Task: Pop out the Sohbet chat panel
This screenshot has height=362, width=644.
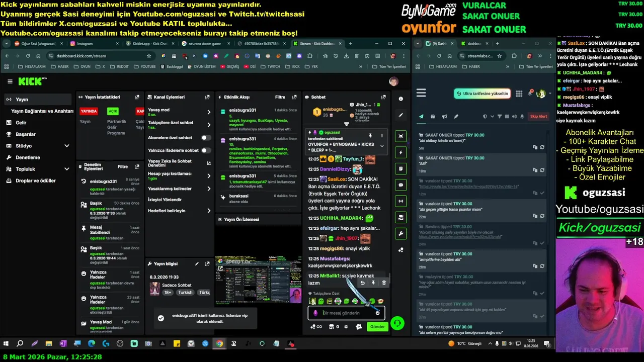Action: tap(383, 97)
